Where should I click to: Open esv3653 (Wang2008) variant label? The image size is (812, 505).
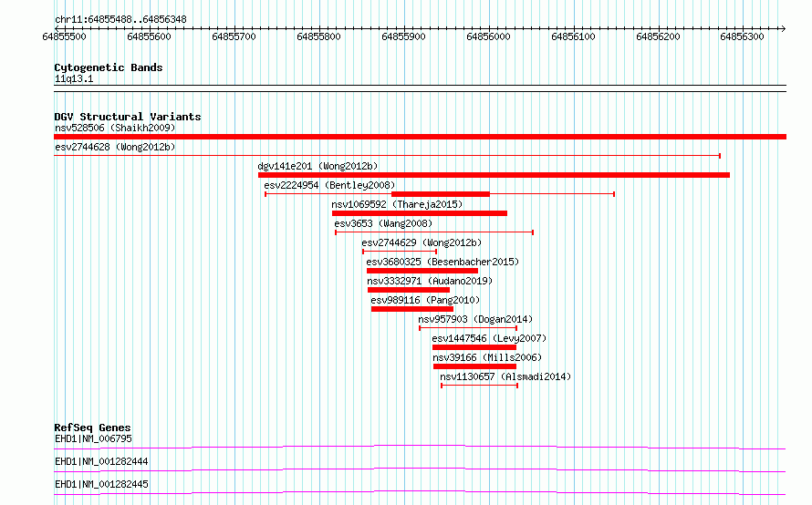[383, 223]
